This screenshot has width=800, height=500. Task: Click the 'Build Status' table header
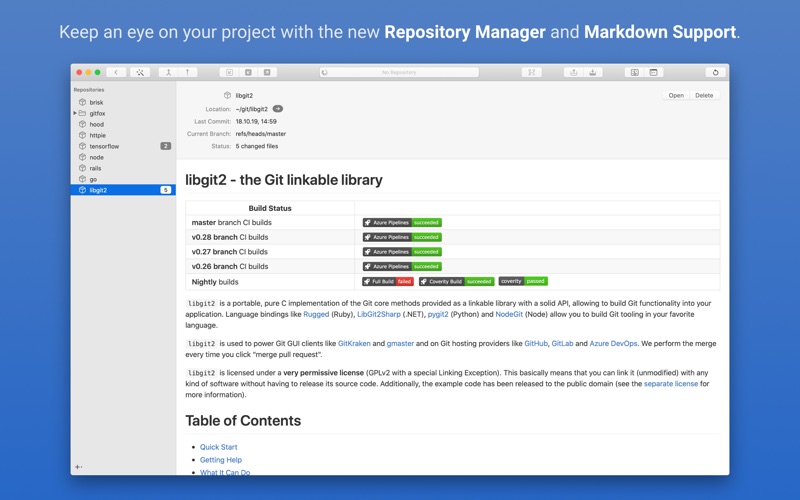tap(270, 208)
